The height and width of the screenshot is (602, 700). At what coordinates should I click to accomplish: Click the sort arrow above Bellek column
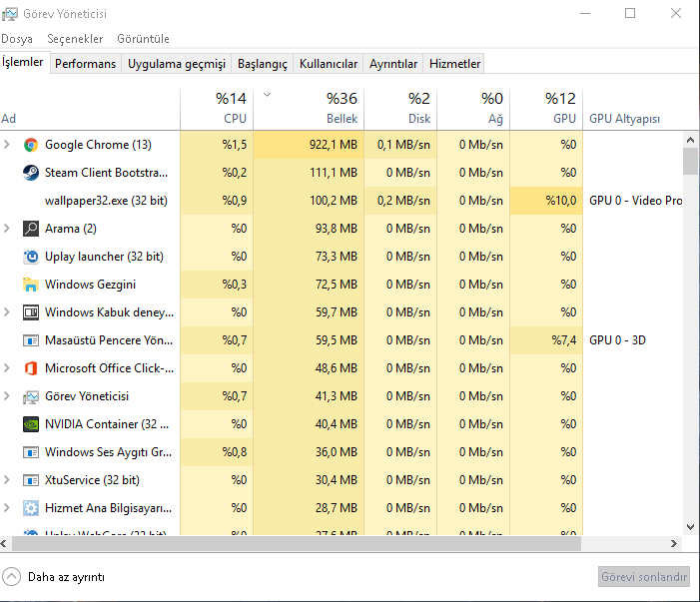pyautogui.click(x=267, y=95)
